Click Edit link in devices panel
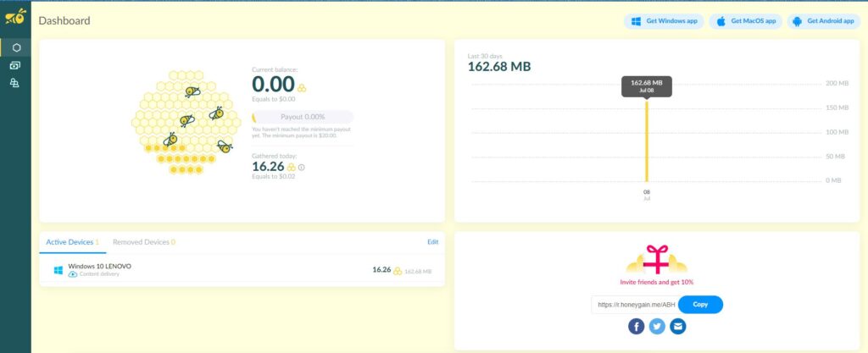Screen dimensions: 868x353 (432, 242)
